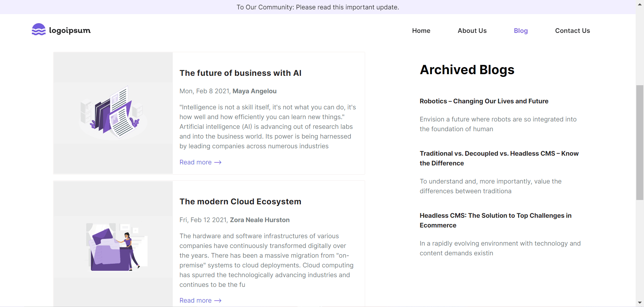Click the vertical page scrollbar thumb
This screenshot has height=307, width=644.
640,143
